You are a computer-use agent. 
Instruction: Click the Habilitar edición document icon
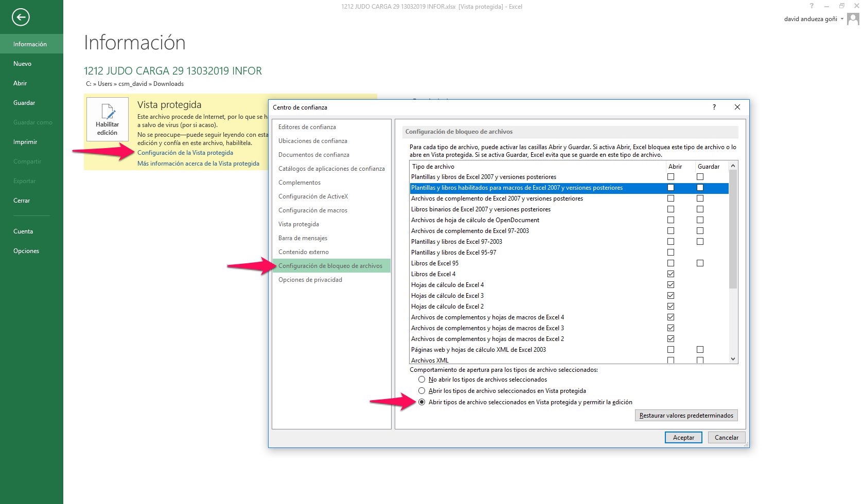point(108,112)
